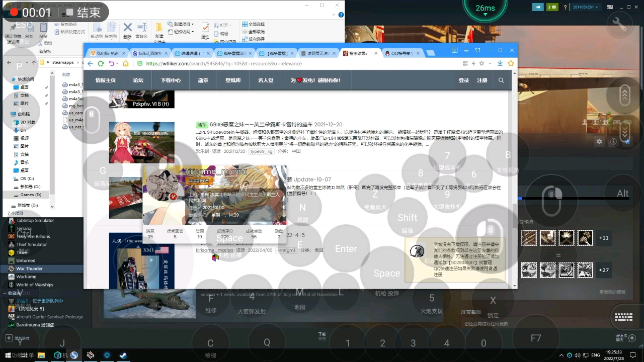Switch to the bilibili_百度 browser tab
Viewport: 644px width, 362px height.
[150, 53]
